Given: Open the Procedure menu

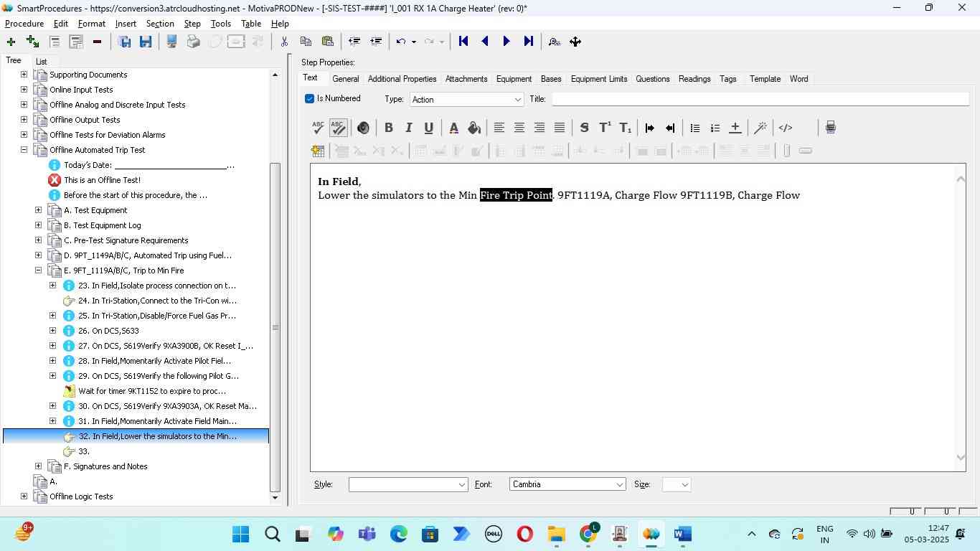Looking at the screenshot, I should 24,24.
